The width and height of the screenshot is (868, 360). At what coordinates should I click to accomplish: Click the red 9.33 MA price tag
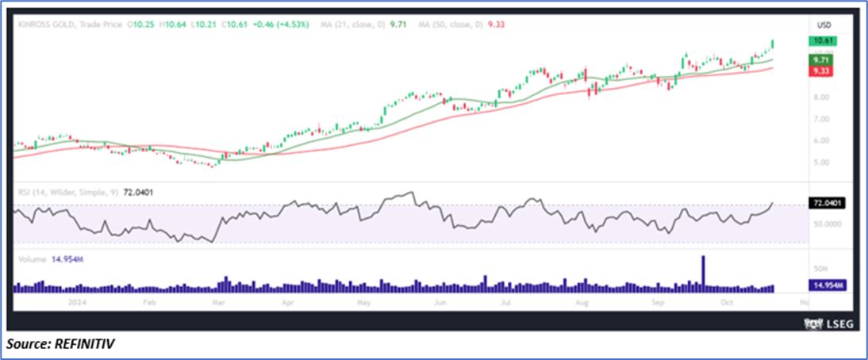point(821,70)
